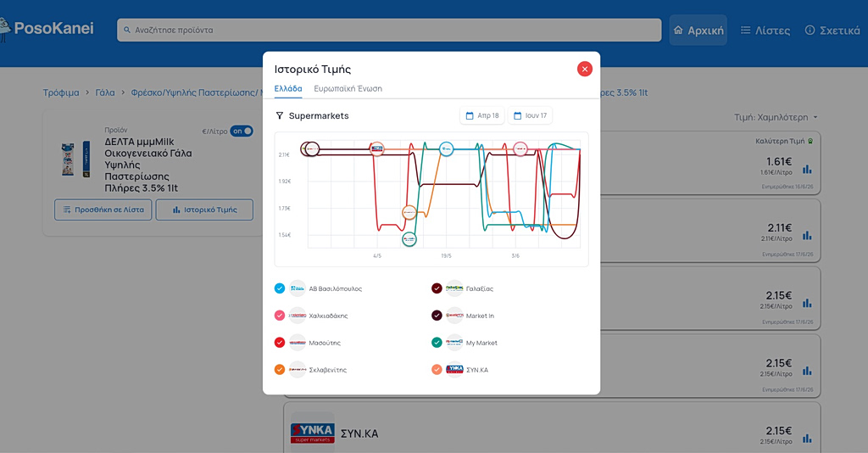Open the Λίστες menu item

[x=765, y=31]
